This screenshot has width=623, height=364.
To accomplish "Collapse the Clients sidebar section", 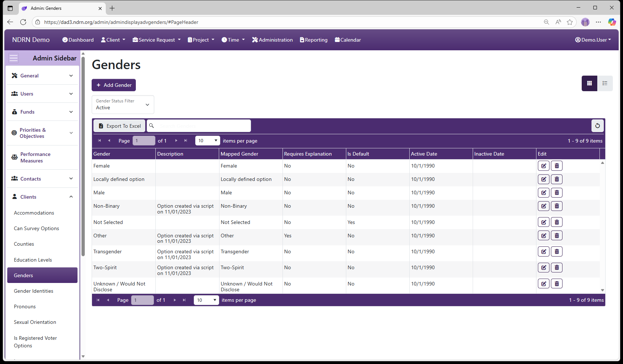I will pos(42,197).
